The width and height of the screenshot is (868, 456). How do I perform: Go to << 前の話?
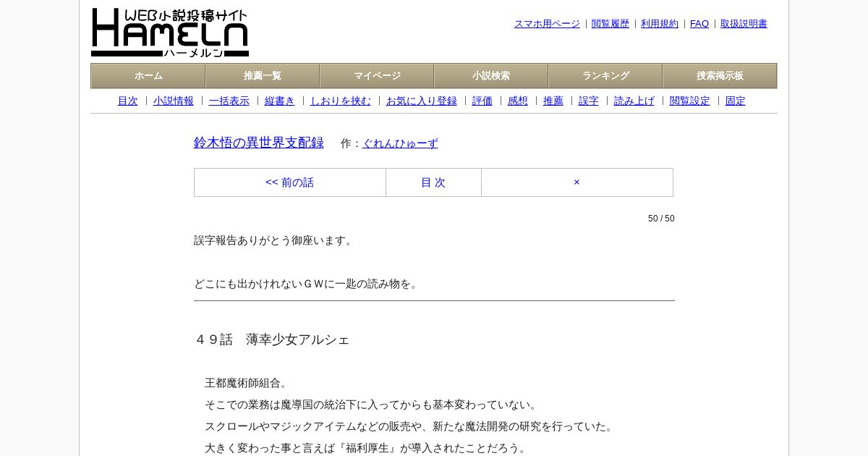point(290,182)
